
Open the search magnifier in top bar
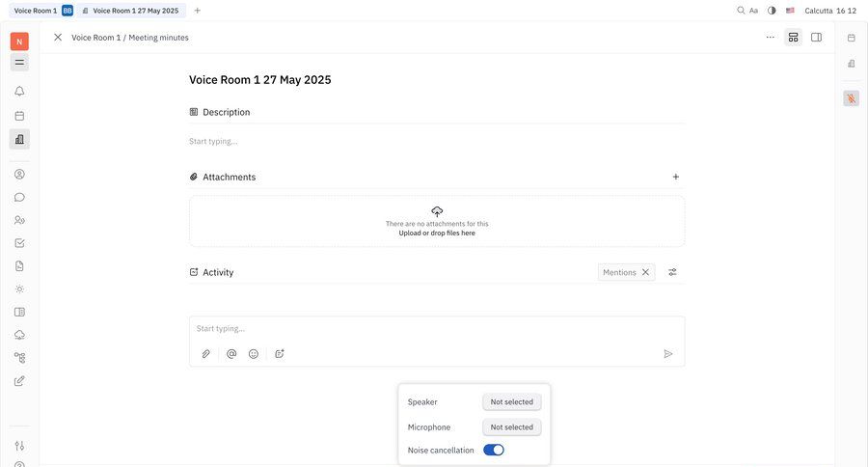point(741,11)
